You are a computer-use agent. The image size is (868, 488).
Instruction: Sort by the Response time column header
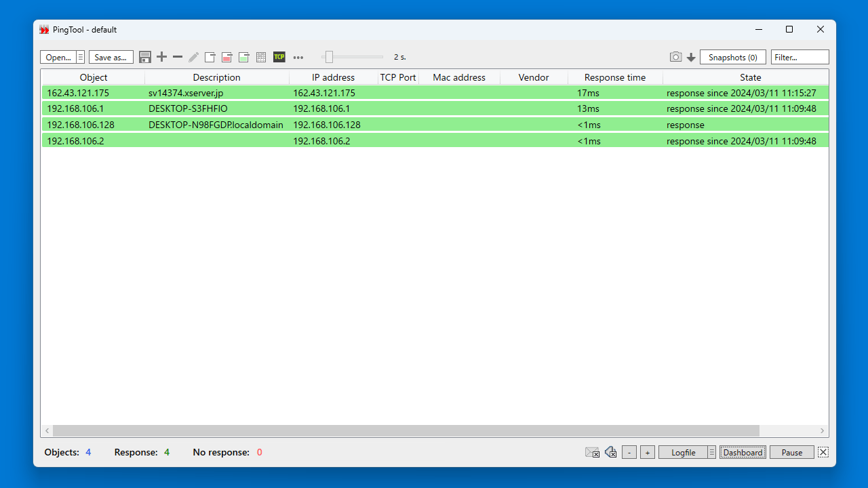tap(615, 77)
